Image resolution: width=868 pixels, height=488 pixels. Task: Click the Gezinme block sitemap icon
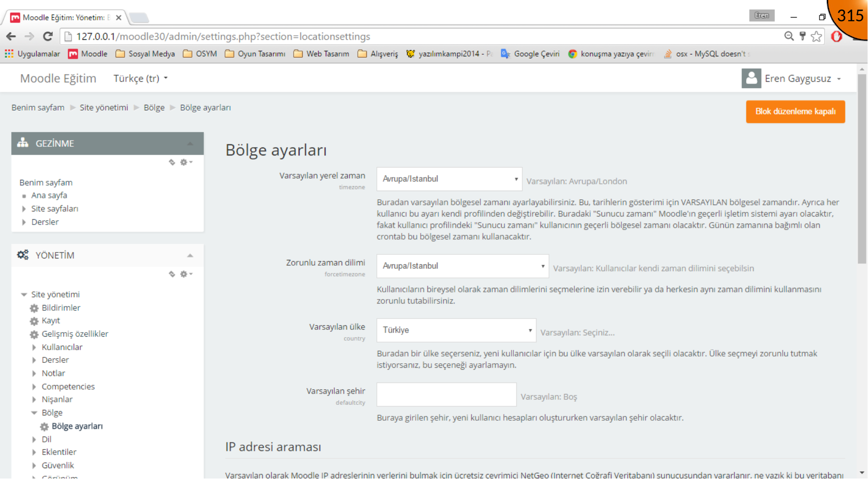click(23, 143)
